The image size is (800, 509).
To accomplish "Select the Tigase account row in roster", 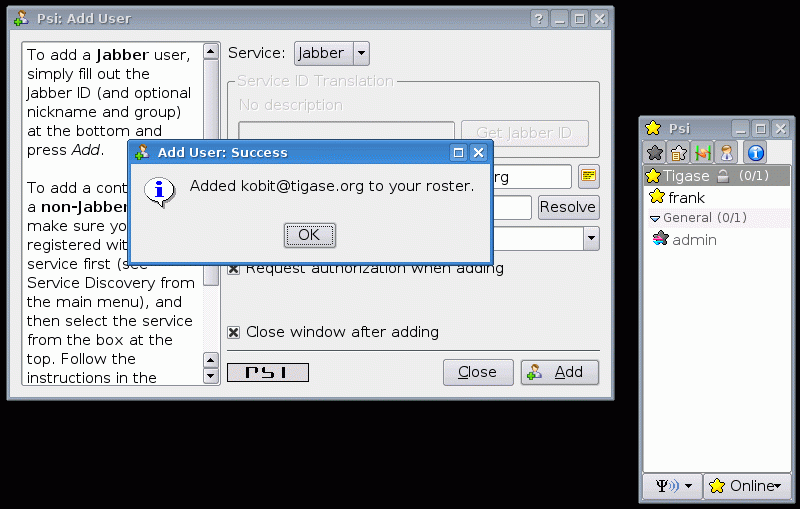I will (x=717, y=176).
